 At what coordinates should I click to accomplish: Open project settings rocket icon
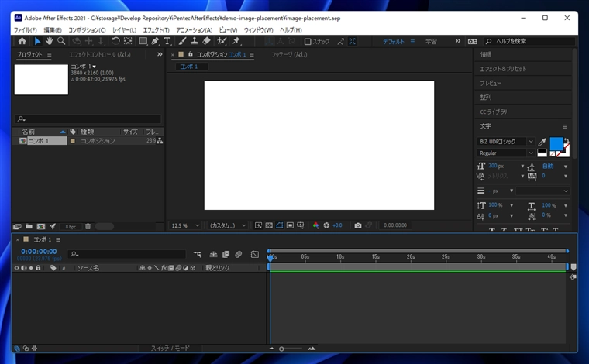pyautogui.click(x=53, y=226)
